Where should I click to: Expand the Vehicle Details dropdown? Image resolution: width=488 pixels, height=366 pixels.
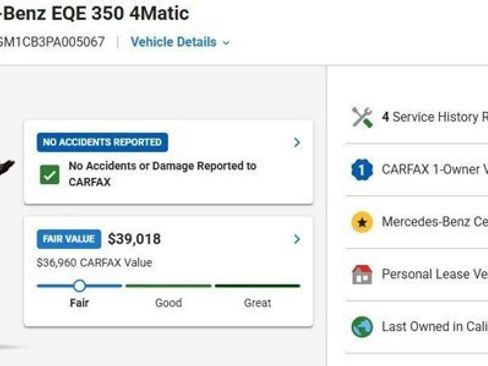(x=180, y=42)
